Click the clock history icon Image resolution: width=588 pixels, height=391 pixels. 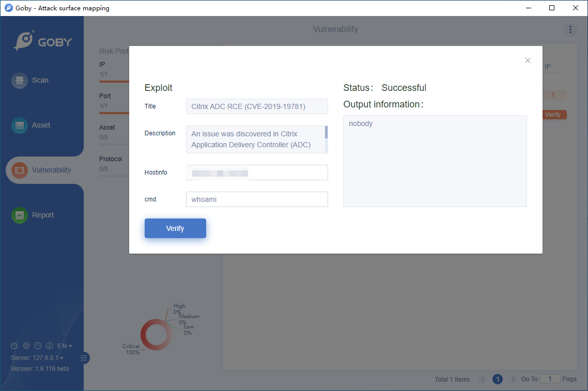pyautogui.click(x=38, y=346)
